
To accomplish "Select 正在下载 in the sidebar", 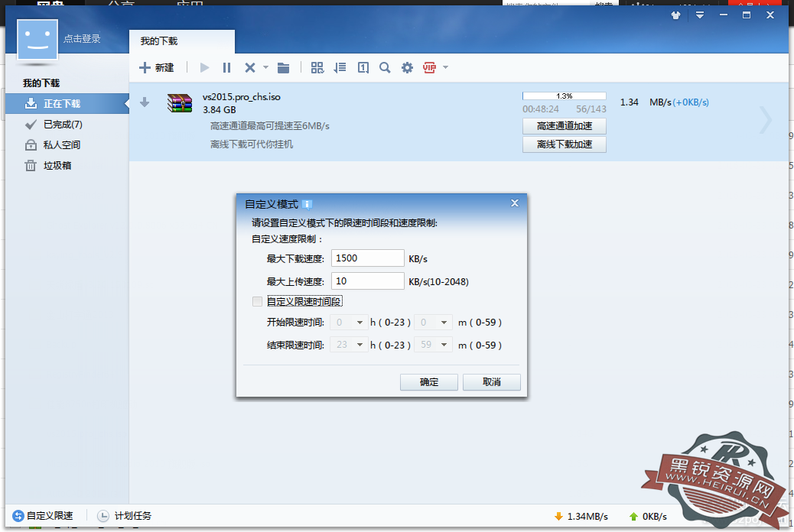I will 67,104.
